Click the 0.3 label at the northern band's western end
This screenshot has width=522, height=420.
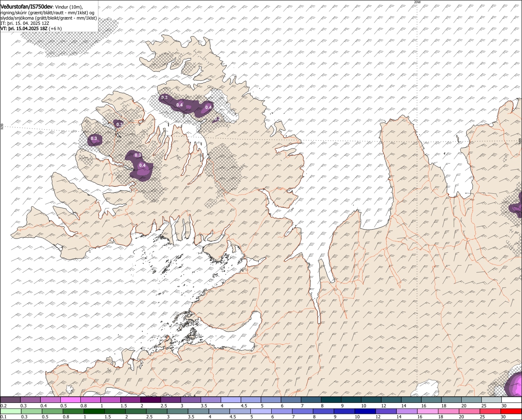tap(164, 98)
